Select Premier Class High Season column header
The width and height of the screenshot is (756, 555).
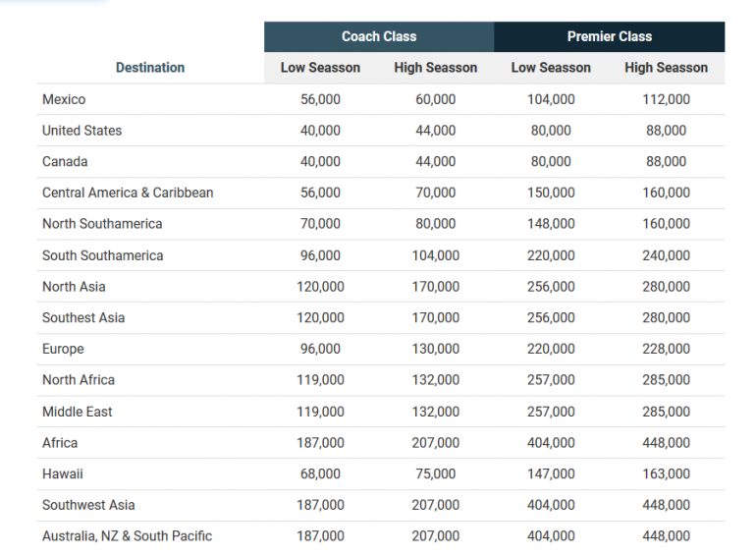click(666, 68)
